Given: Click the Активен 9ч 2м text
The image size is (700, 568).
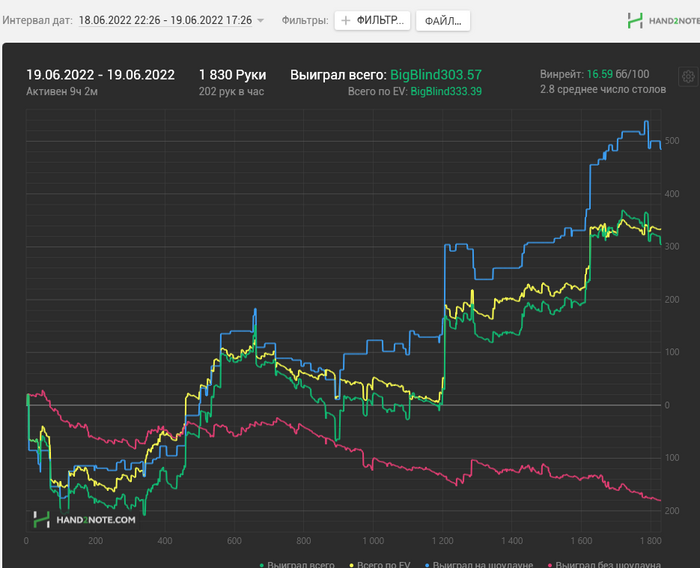Looking at the screenshot, I should pyautogui.click(x=62, y=92).
